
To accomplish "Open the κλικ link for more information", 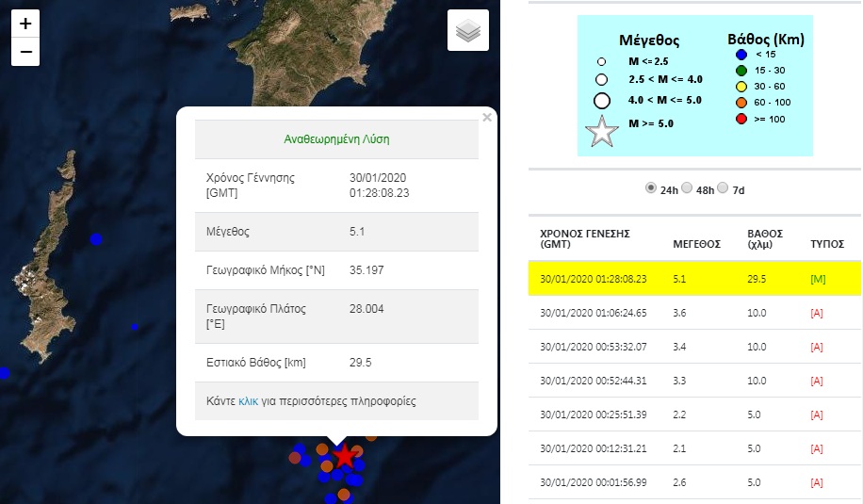I will click(x=248, y=401).
